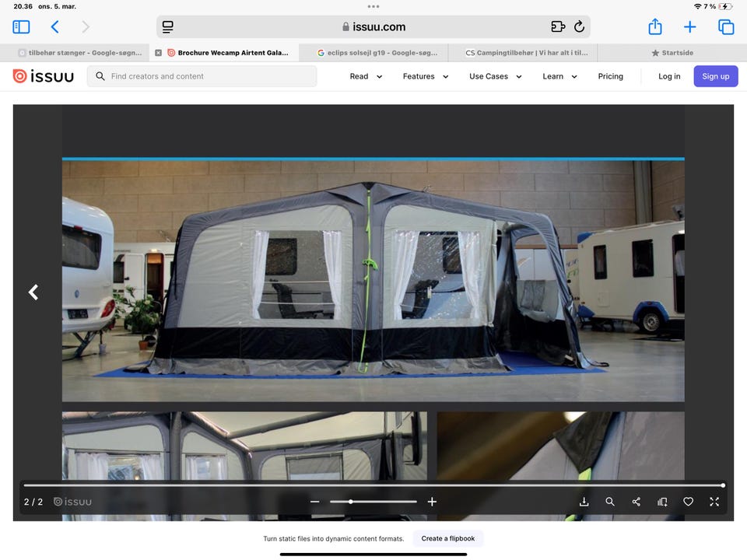Screen dimensions: 747x560
Task: Enter fullscreen mode in the viewer
Action: tap(714, 502)
